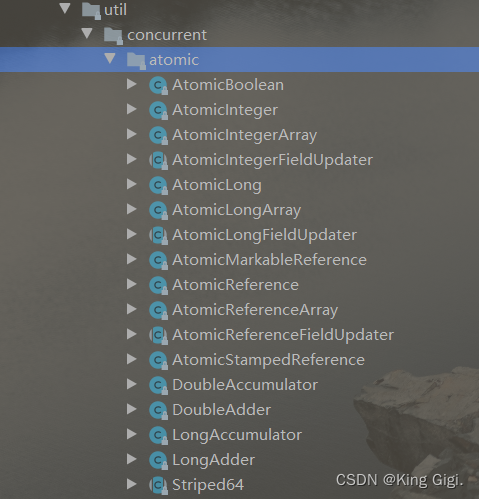479x499 pixels.
Task: Select DoubleAccumulator in the tree
Action: pyautogui.click(x=245, y=385)
